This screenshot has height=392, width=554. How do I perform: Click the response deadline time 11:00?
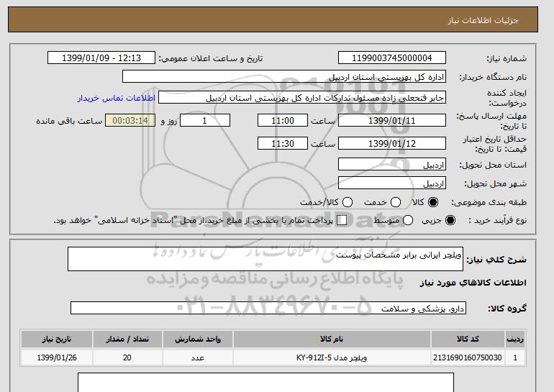[283, 120]
